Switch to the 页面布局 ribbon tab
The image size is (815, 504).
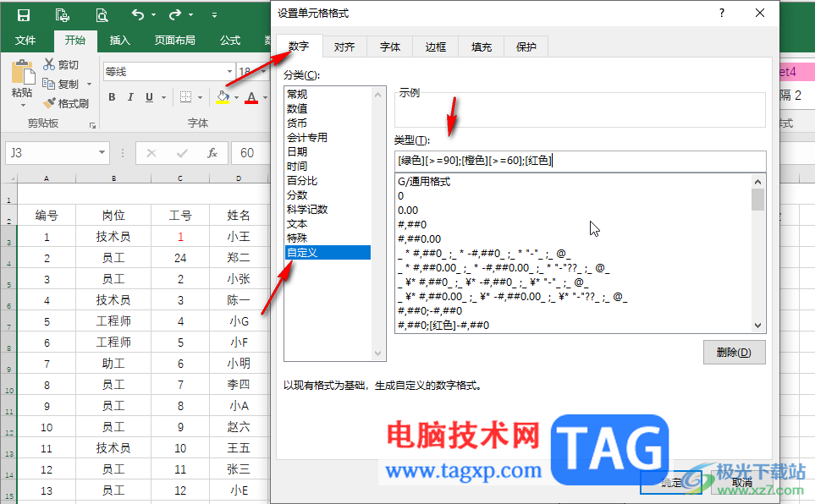pos(174,40)
